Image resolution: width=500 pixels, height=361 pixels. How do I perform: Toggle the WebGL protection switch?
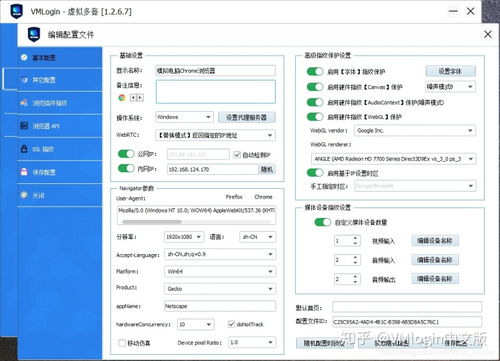[x=315, y=117]
